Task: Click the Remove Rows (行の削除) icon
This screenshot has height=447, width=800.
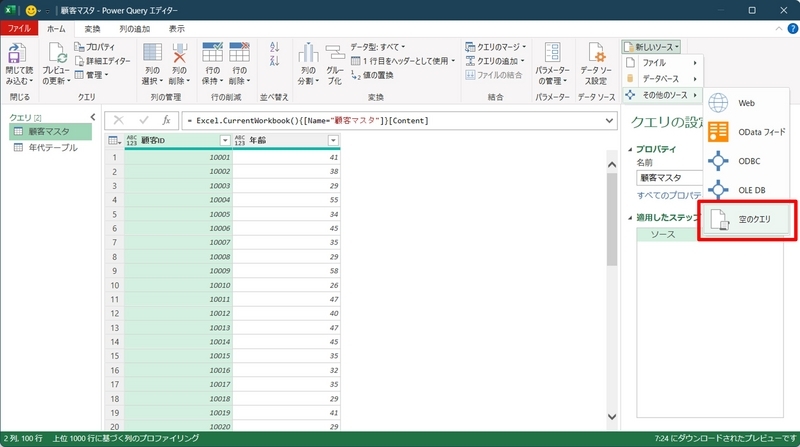Action: (x=239, y=53)
